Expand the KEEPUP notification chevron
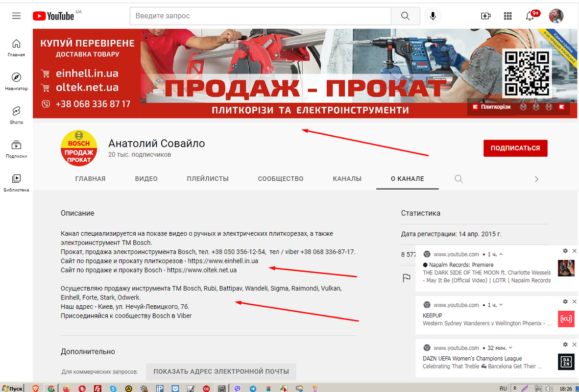Image resolution: width=579 pixels, height=392 pixels. coord(501,305)
